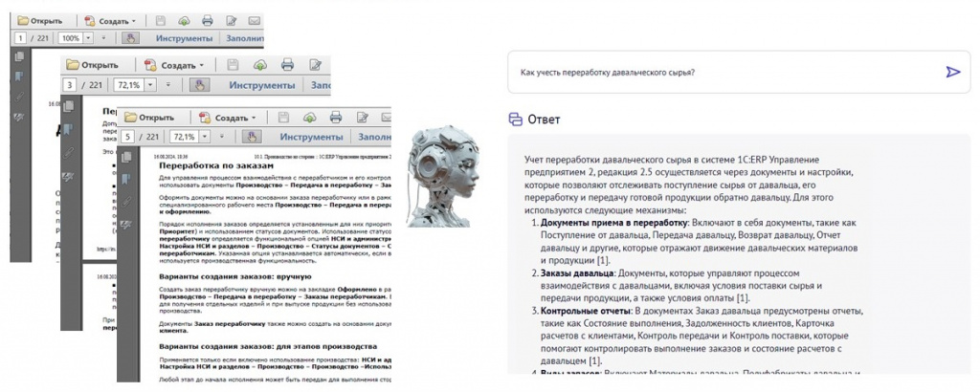Click heading 'Варианты создания заказов: для этапов производства'
980x392 pixels.
point(268,346)
